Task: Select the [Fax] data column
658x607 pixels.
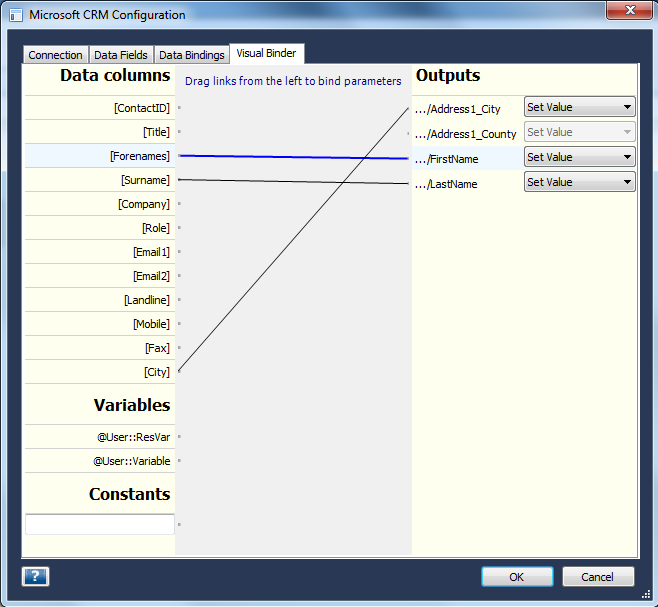Action: click(100, 348)
